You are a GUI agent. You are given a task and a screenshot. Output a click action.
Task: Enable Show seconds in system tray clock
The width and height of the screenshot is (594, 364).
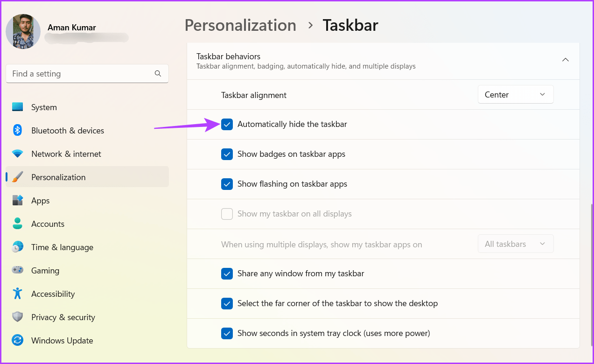click(x=227, y=333)
